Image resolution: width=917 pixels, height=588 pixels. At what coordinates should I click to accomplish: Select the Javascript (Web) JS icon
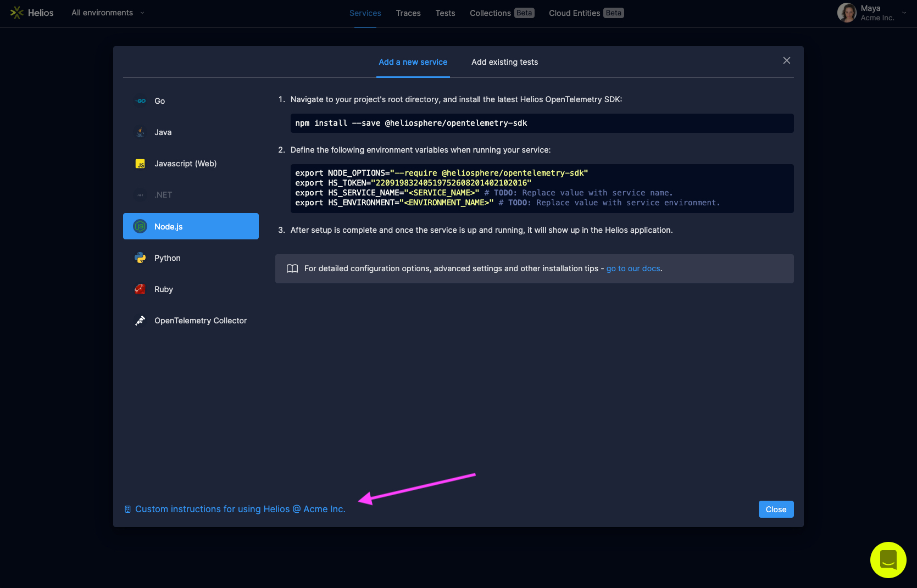141,164
